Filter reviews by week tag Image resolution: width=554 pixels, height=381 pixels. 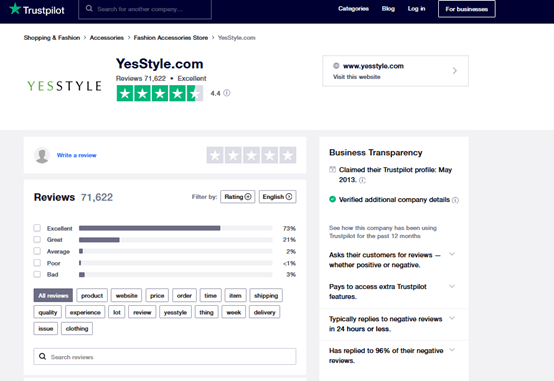coord(234,312)
